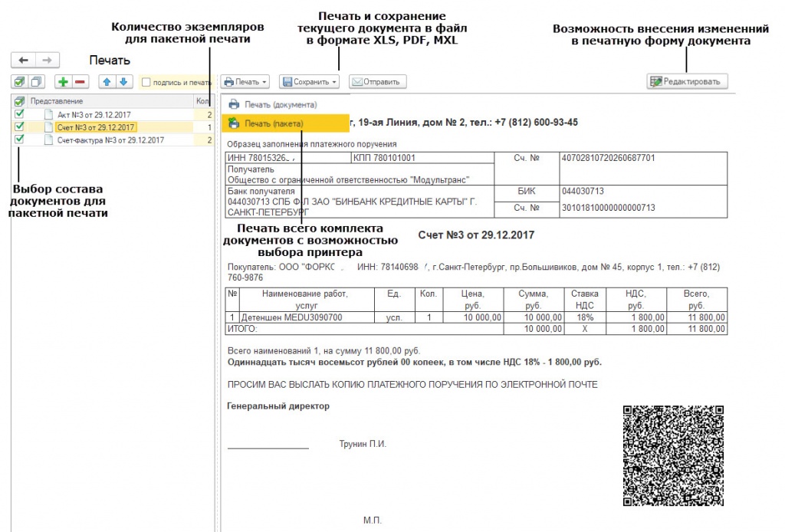Click the document icon of Счет №3 row
785x532 pixels.
tap(48, 127)
